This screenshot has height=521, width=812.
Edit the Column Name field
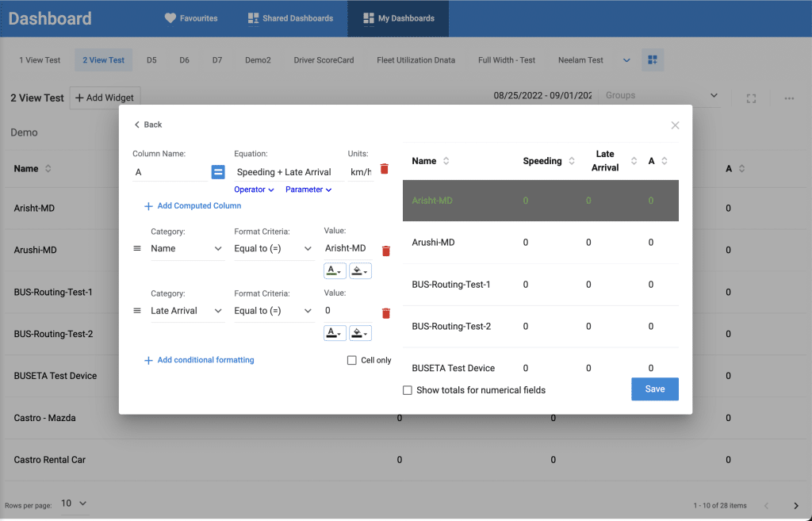pos(170,172)
